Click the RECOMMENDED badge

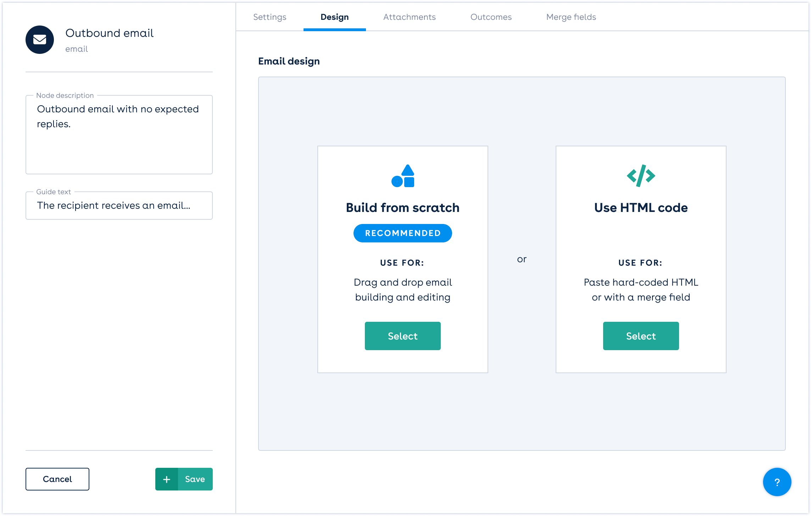pyautogui.click(x=403, y=233)
